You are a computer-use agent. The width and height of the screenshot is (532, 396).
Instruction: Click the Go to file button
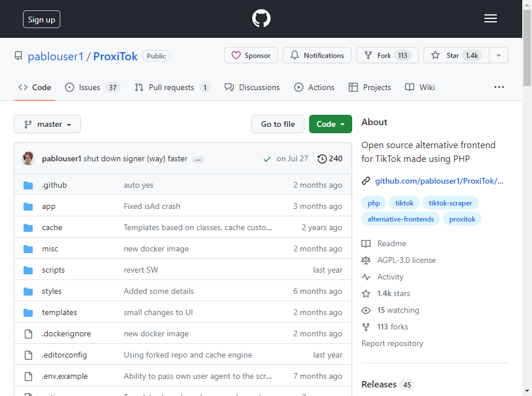277,124
